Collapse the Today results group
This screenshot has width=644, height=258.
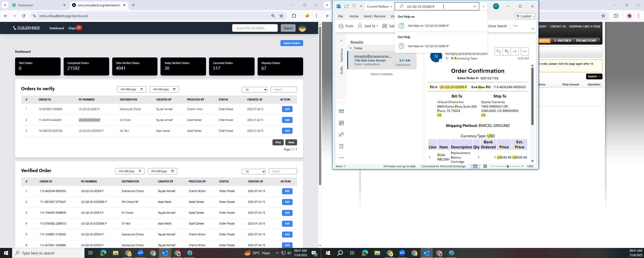tap(351, 48)
